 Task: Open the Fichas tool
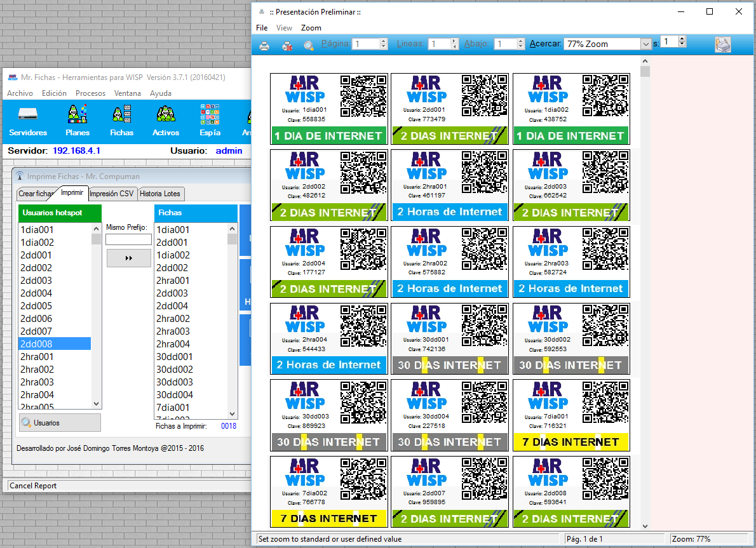[121, 121]
